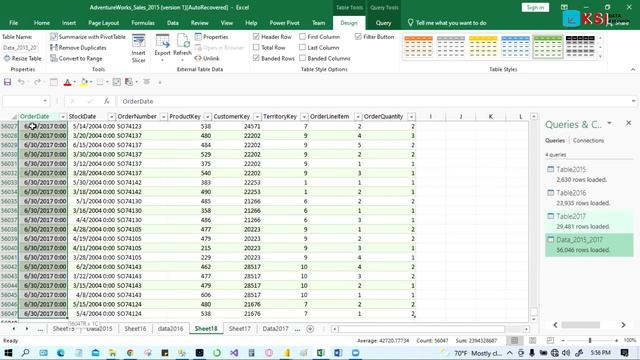Switch to Connections pane link
The image size is (640, 360).
tap(588, 140)
